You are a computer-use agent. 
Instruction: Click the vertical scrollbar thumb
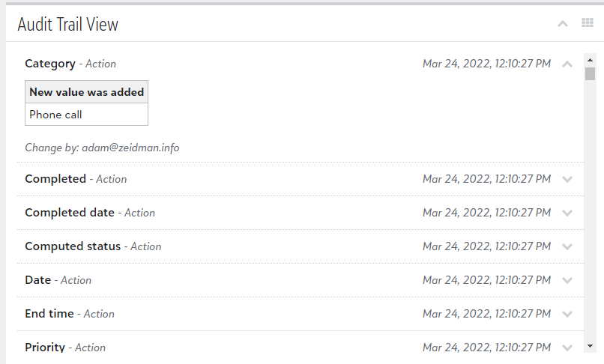tap(590, 73)
